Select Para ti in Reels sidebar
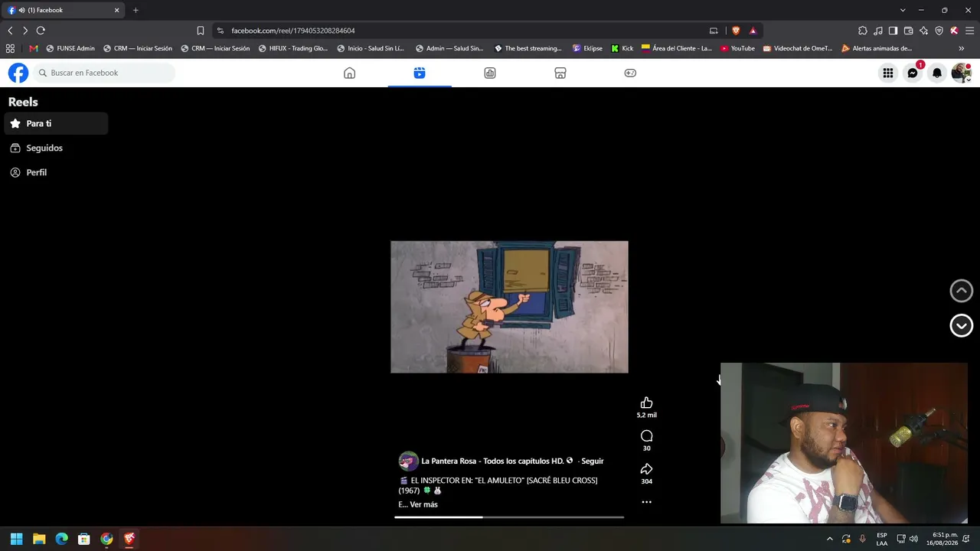Image resolution: width=980 pixels, height=551 pixels. 56,123
